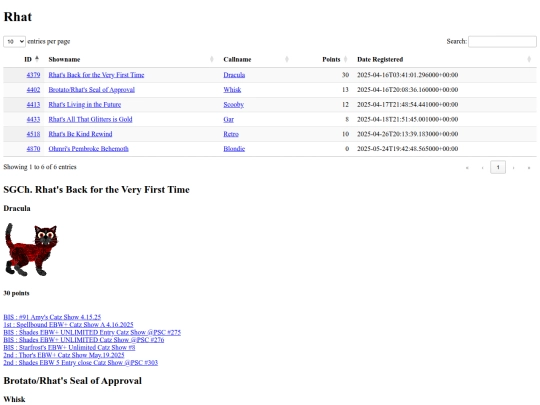Go to first page pagination arrow
This screenshot has height=405, width=540.
467,168
